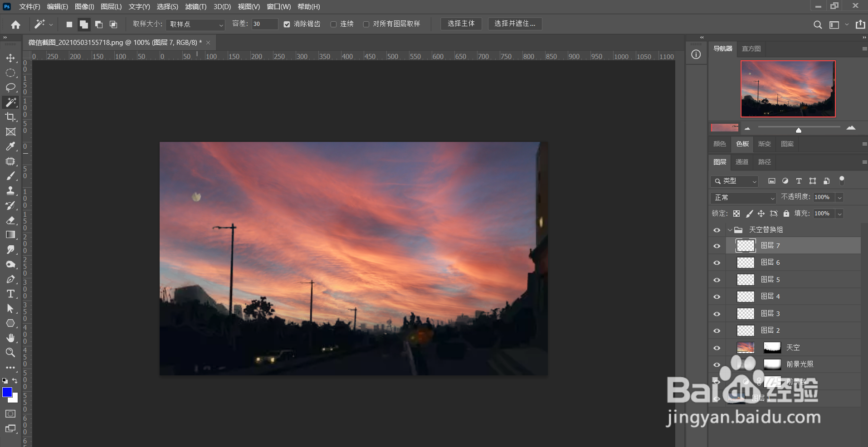Image resolution: width=868 pixels, height=447 pixels.
Task: Open the 图像(I) menu
Action: click(x=84, y=7)
